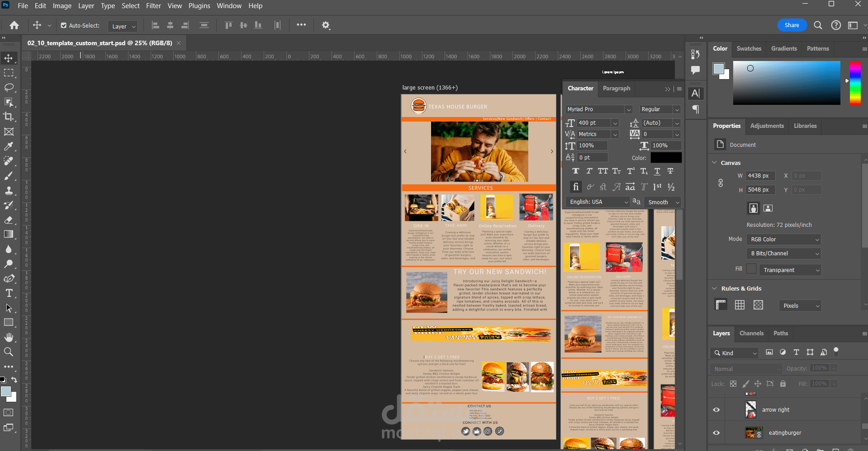This screenshot has width=868, height=451.
Task: Collapse the Rulers & Grids section
Action: pos(714,288)
